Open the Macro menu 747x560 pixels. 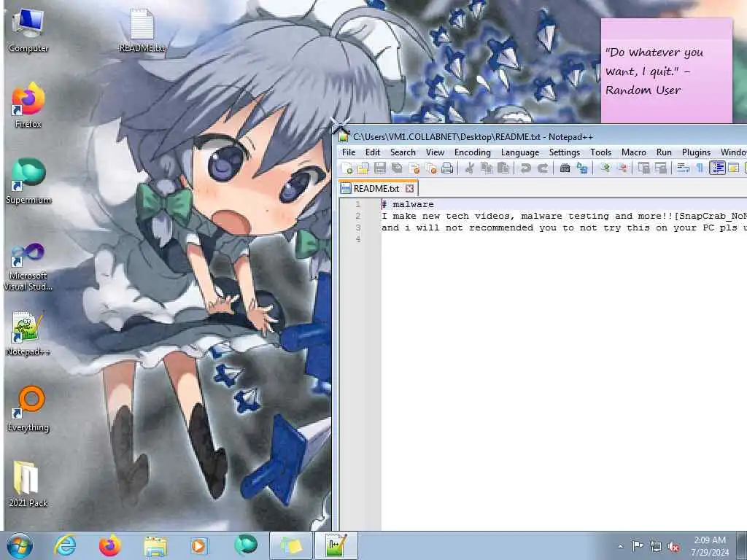click(x=634, y=152)
